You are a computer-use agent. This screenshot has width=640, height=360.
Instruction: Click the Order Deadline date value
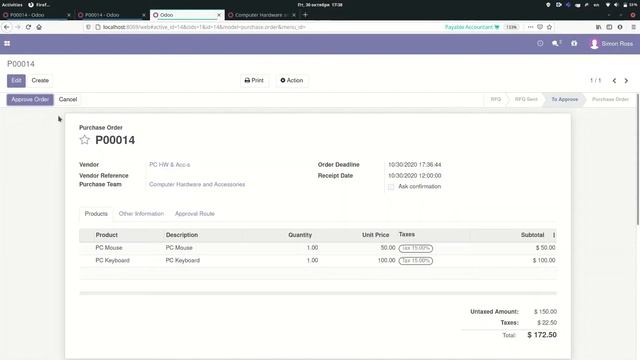[414, 164]
